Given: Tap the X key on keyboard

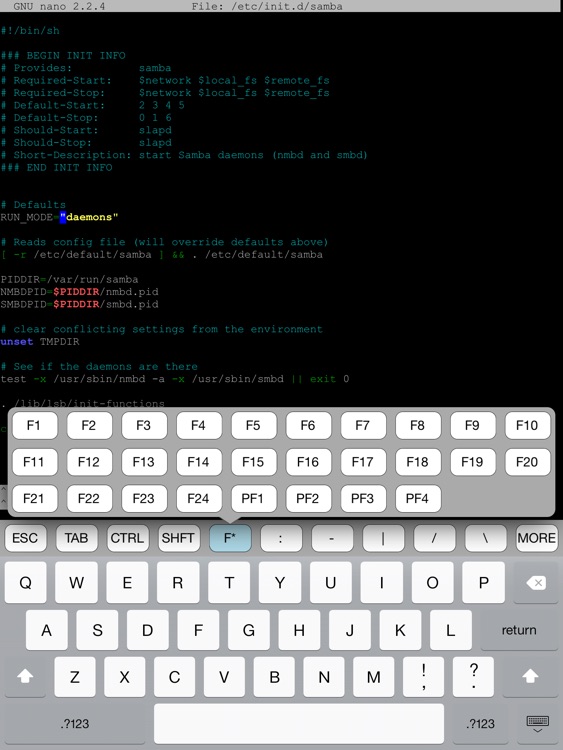Looking at the screenshot, I should [x=125, y=676].
